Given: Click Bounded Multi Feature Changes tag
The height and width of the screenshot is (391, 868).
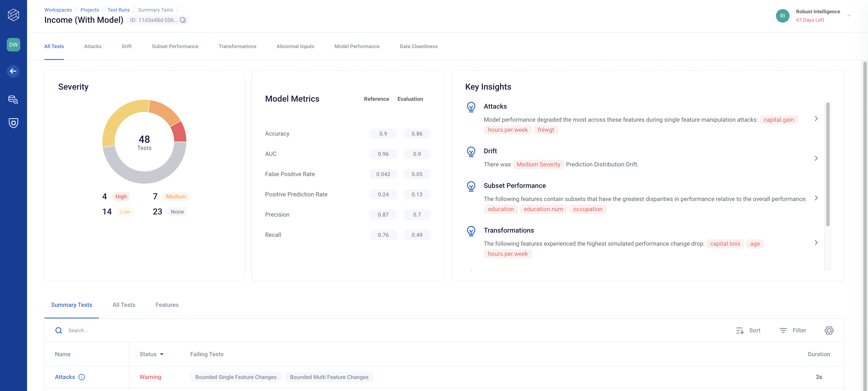Looking at the screenshot, I should click(x=329, y=377).
